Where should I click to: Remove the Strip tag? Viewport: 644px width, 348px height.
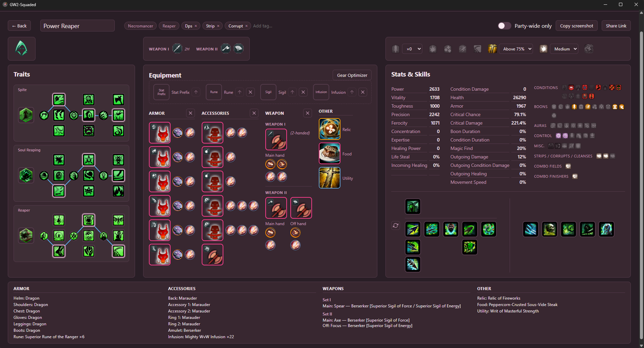click(x=218, y=26)
